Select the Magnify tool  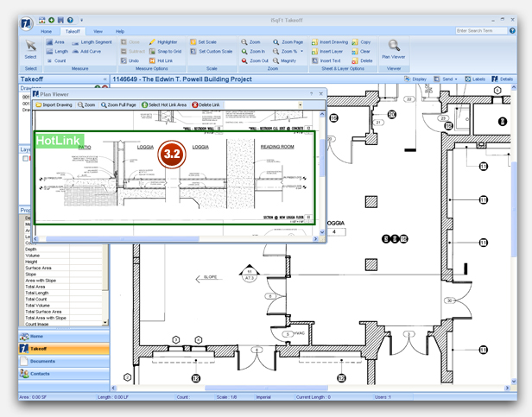285,60
